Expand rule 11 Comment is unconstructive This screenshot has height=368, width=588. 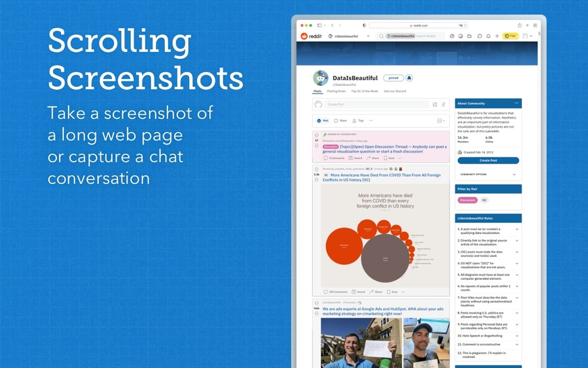point(517,344)
